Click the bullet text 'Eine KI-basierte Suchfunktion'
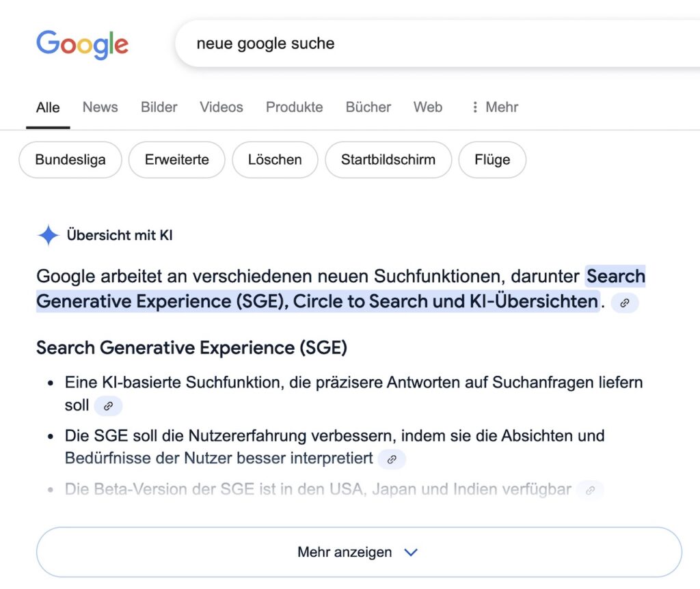This screenshot has height=589, width=700. coord(174,383)
